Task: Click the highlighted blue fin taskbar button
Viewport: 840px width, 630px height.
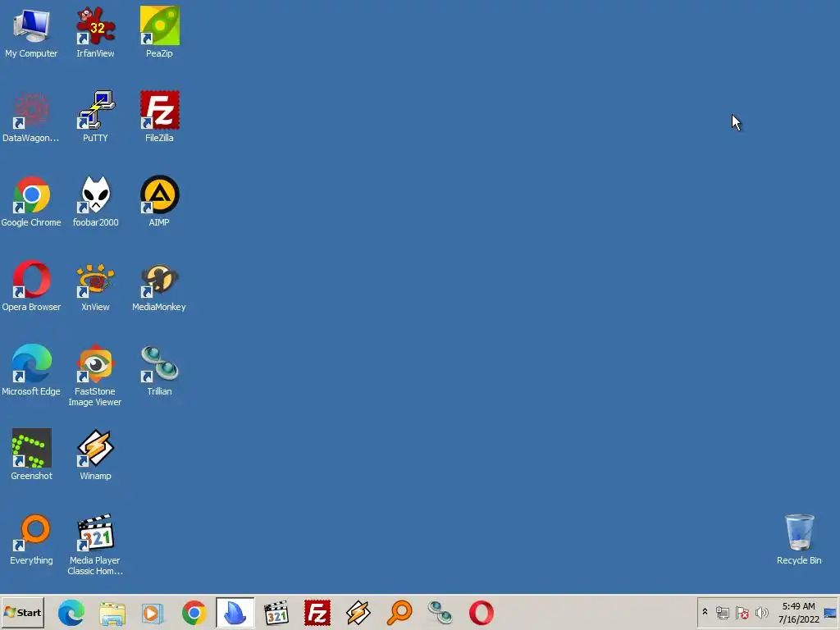Action: 235,613
